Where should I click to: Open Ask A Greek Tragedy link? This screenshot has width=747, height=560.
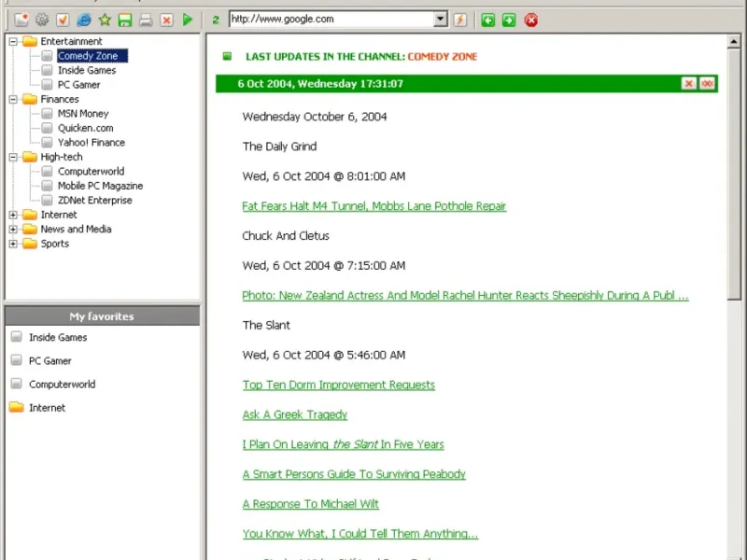295,414
